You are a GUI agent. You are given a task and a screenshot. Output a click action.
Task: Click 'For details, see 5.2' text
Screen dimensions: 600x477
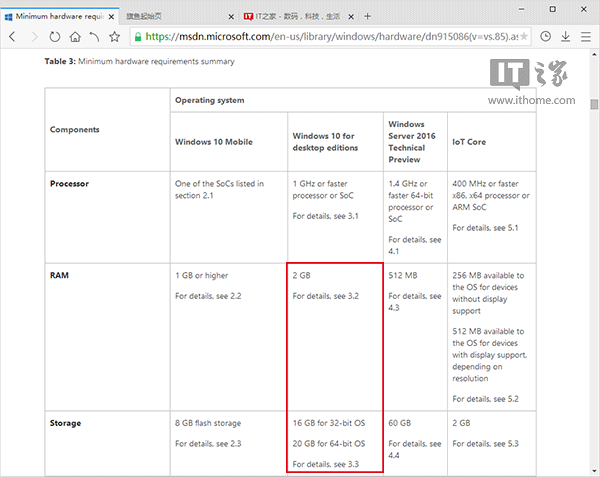(485, 399)
